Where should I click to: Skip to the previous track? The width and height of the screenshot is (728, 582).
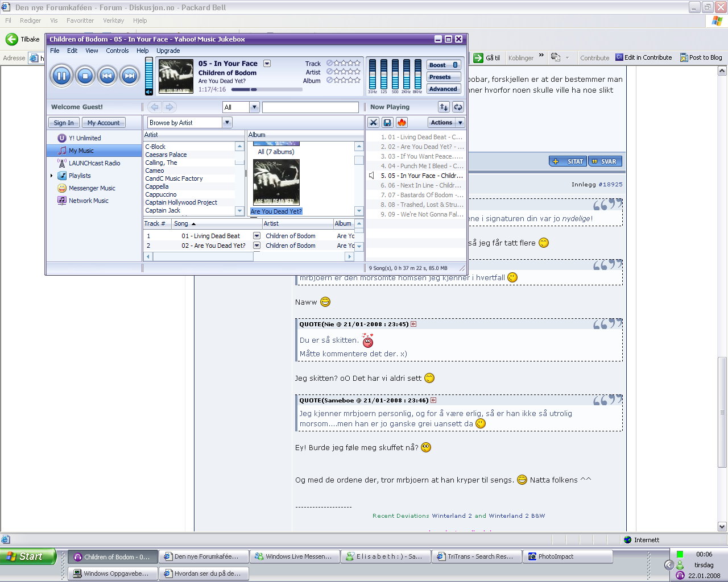click(107, 76)
